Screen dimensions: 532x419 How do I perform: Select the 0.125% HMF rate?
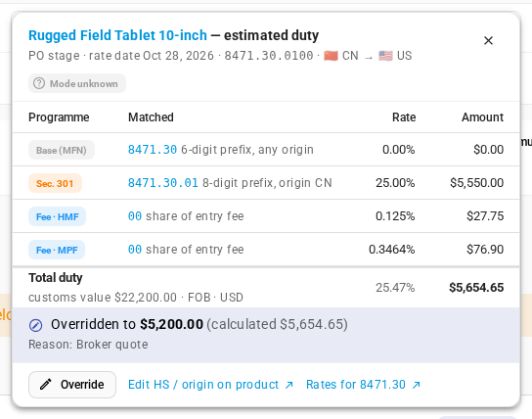[395, 216]
